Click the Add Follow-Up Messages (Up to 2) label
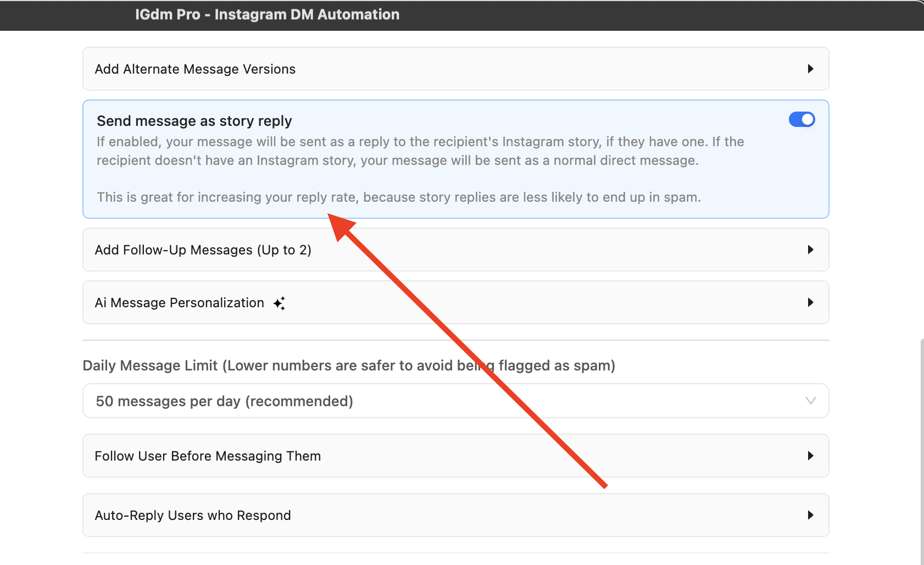The image size is (924, 565). click(203, 250)
